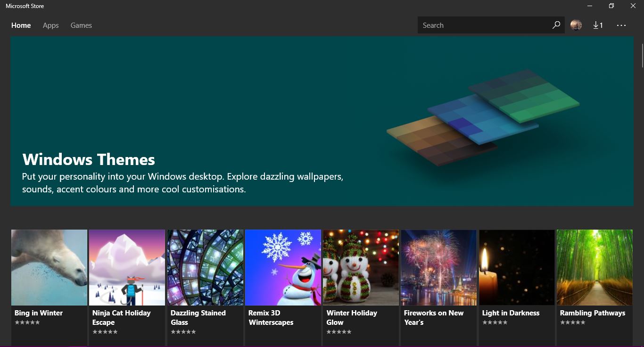Click the Rambling Pathways title
Screen dimensions: 644x347
[593, 313]
